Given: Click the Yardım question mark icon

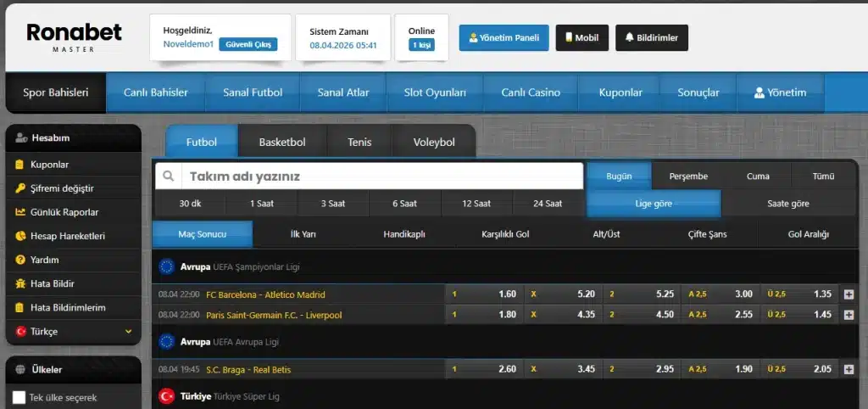Looking at the screenshot, I should pos(20,260).
